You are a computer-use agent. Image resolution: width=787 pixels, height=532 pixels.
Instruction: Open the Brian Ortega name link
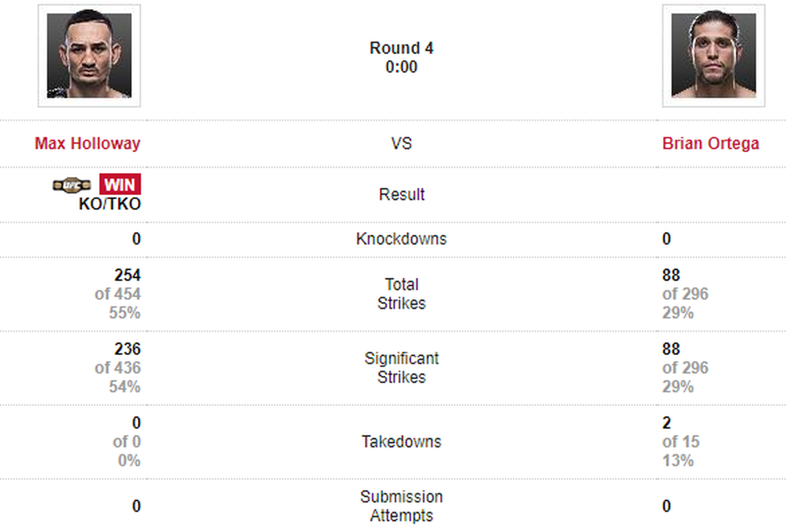(x=711, y=144)
